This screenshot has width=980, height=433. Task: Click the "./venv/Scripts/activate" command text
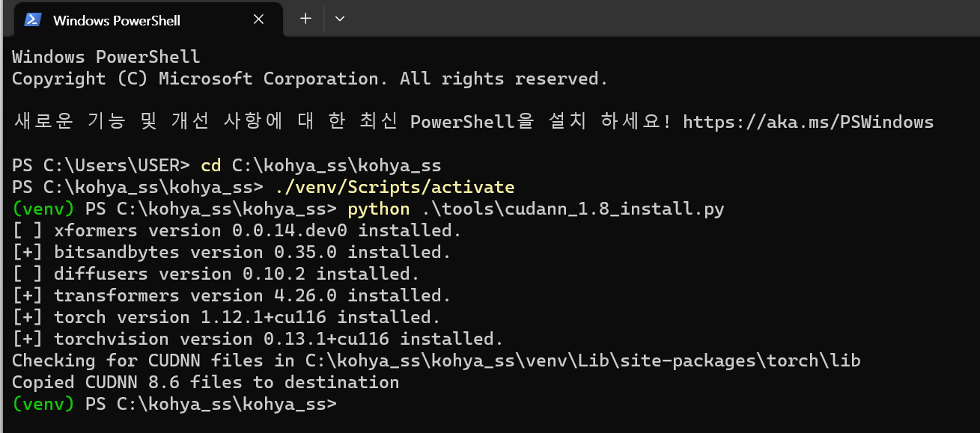point(395,187)
